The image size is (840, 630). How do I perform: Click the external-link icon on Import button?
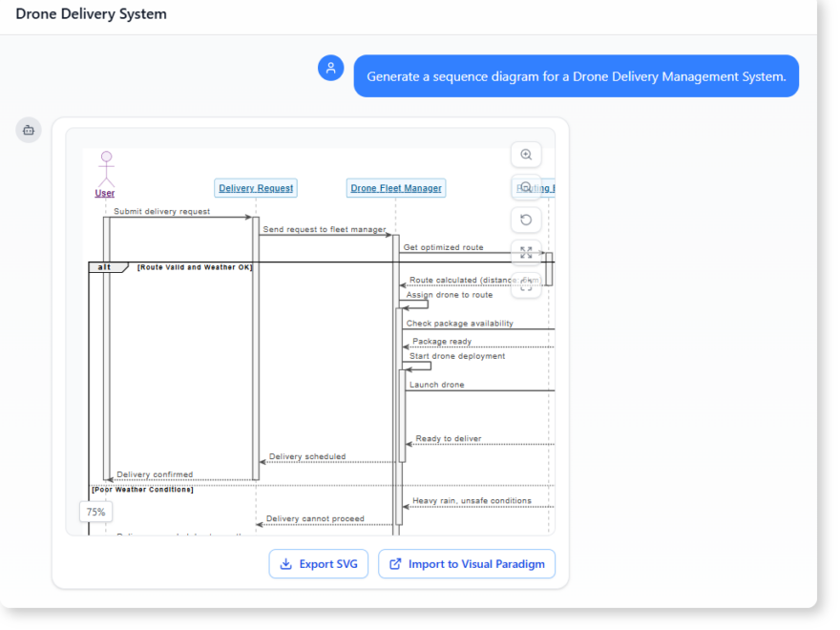(394, 564)
